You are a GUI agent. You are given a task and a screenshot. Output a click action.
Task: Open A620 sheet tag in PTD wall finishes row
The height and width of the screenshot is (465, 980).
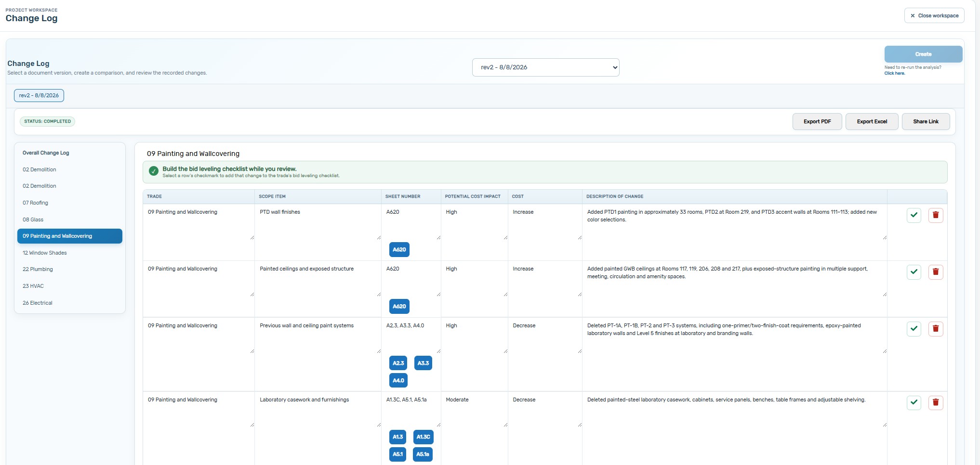[x=399, y=249]
